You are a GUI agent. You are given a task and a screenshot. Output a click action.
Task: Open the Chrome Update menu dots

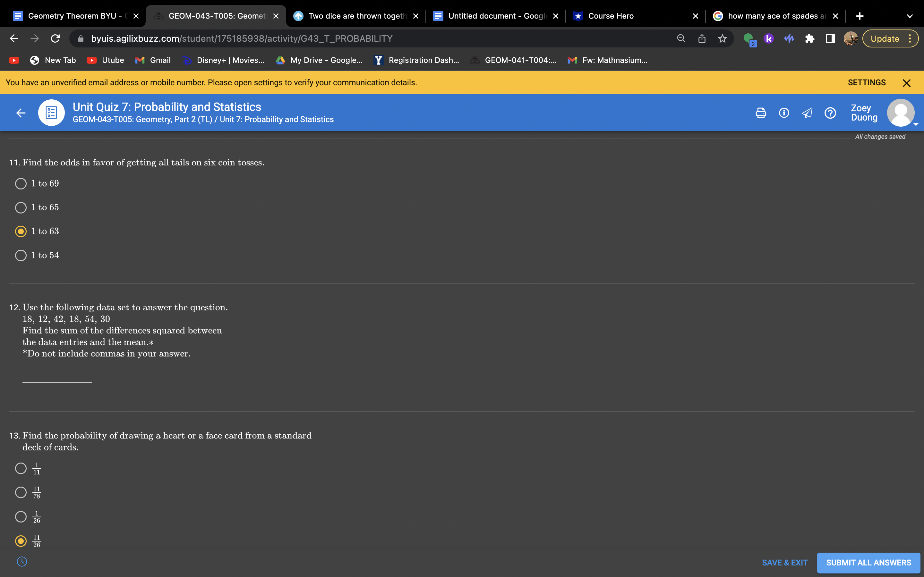point(910,38)
